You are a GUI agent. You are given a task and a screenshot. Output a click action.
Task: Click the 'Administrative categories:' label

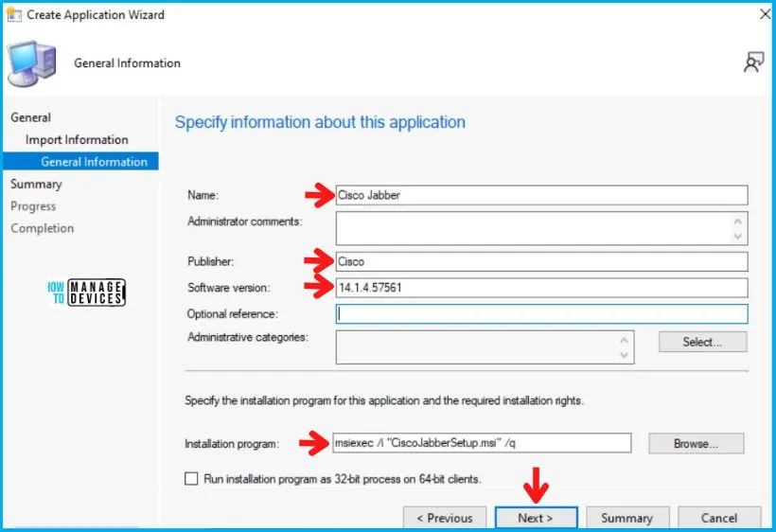pyautogui.click(x=247, y=337)
